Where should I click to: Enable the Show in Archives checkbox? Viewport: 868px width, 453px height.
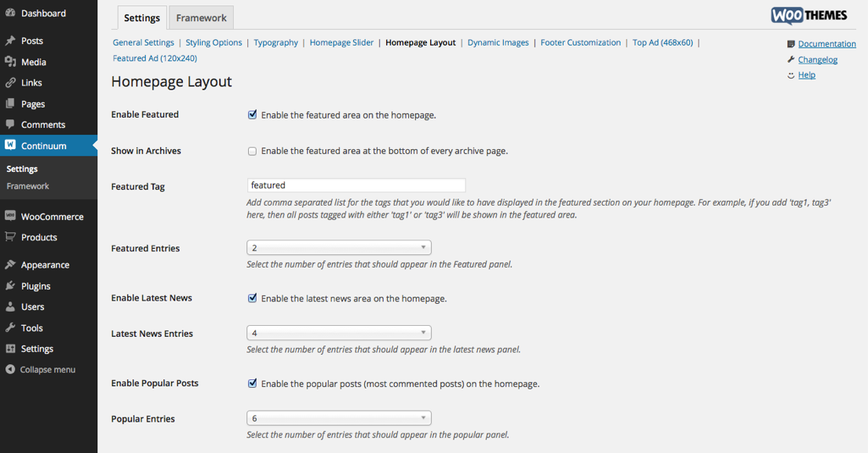click(x=253, y=151)
